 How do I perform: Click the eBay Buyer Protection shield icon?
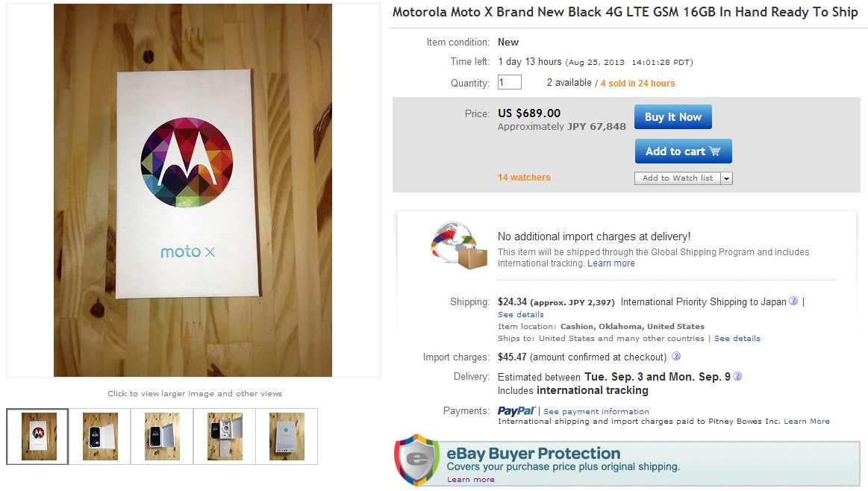coord(416,460)
